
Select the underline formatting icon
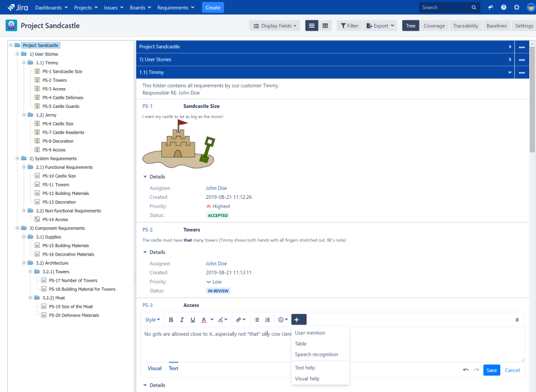click(x=193, y=319)
